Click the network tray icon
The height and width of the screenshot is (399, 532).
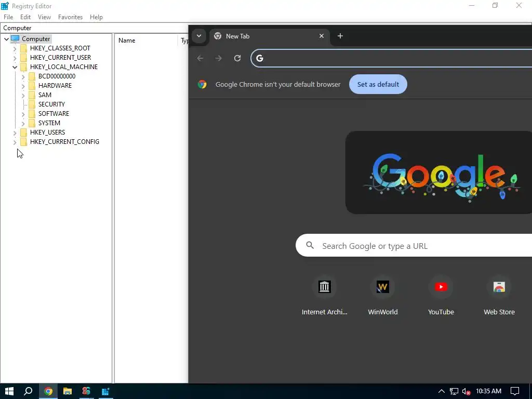click(454, 391)
